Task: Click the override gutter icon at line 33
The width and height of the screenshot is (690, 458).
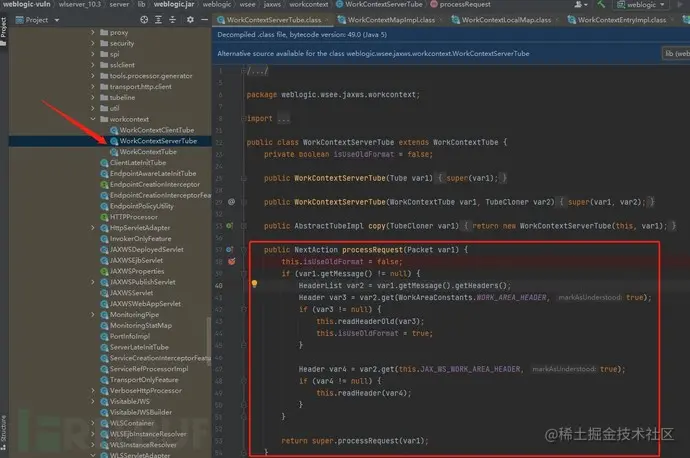Action: tap(229, 226)
